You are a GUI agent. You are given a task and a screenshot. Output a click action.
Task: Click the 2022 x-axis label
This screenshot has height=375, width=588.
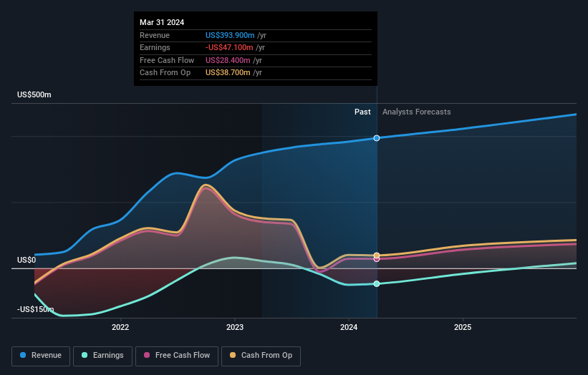(120, 328)
